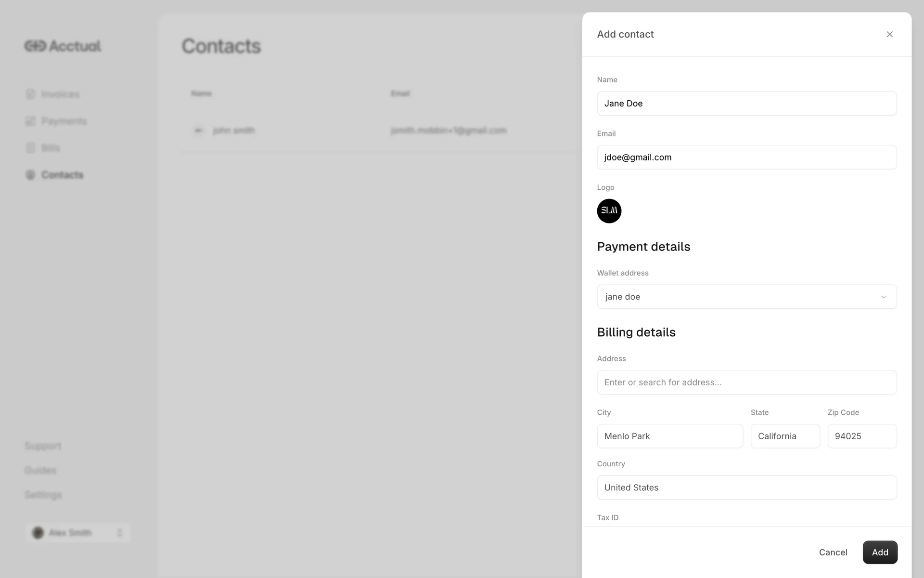Click the address search field
The image size is (924, 578).
click(x=746, y=382)
